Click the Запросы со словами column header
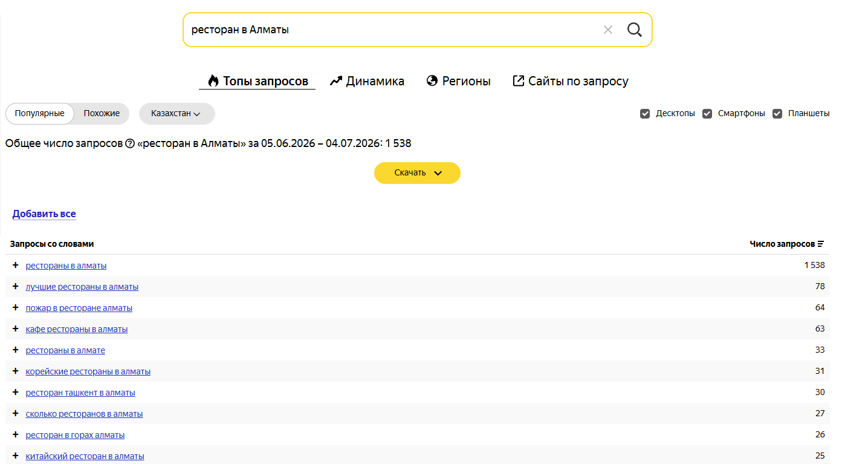Image resolution: width=868 pixels, height=464 pixels. (x=52, y=244)
